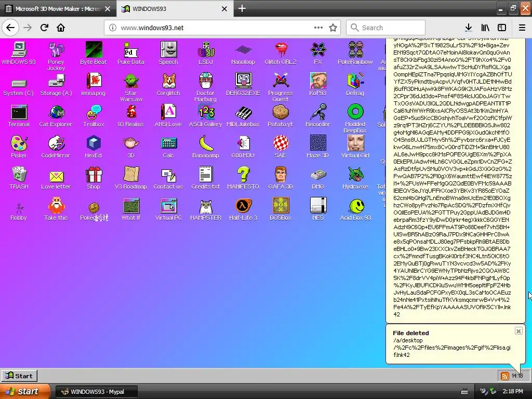This screenshot has height=399, width=532.
Task: Run DERG32.EXE icon
Action: 243,82
